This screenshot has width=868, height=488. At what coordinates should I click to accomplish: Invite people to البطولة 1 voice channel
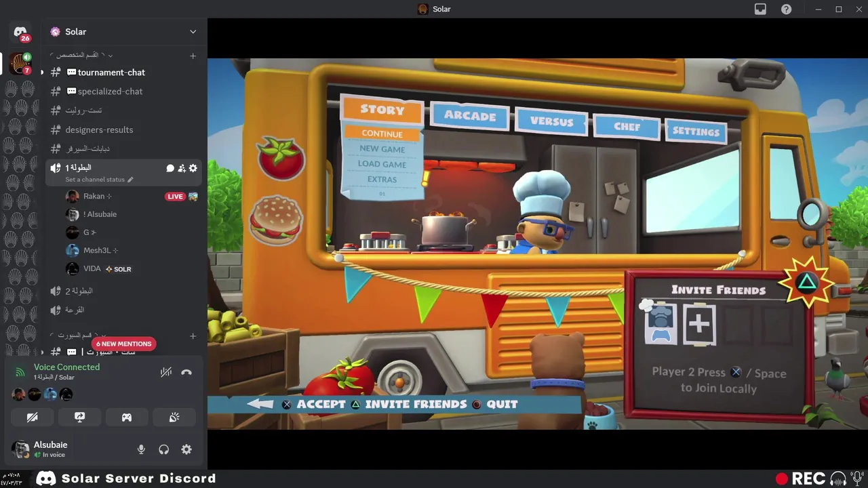[182, 168]
